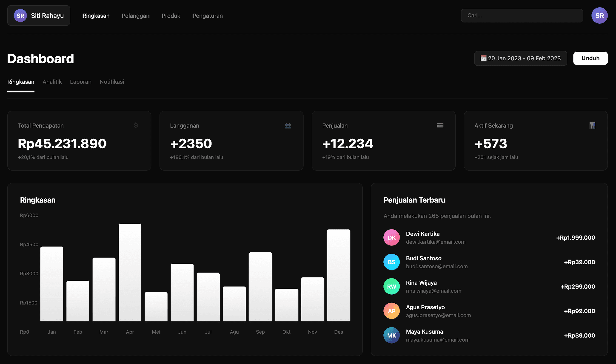Click Maya Kusuma's avatar
This screenshot has width=616, height=364.
[391, 335]
